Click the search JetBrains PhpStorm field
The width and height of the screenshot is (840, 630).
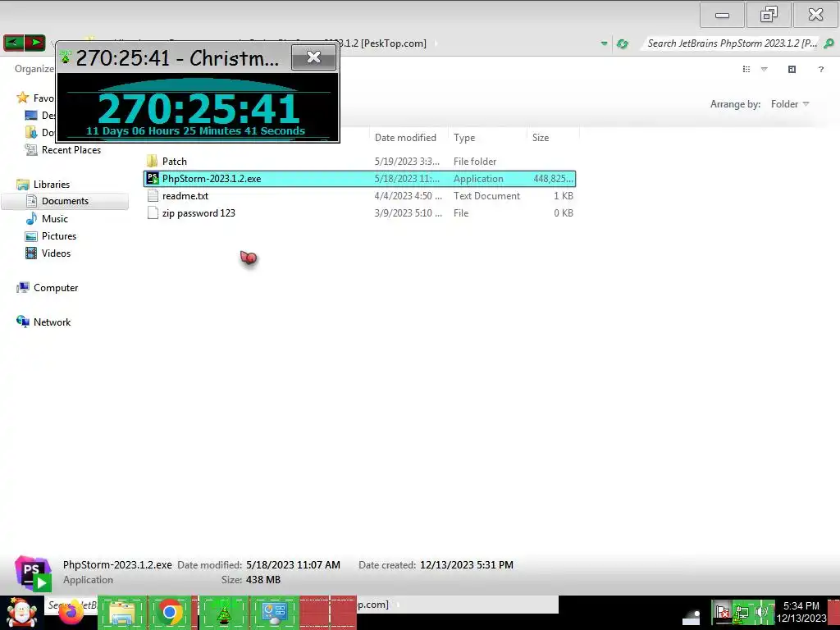732,43
